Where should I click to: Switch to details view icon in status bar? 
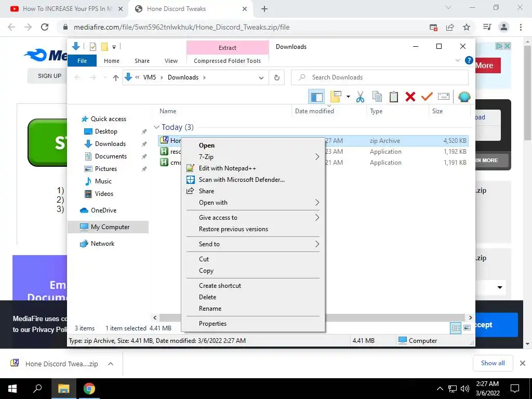point(456,328)
